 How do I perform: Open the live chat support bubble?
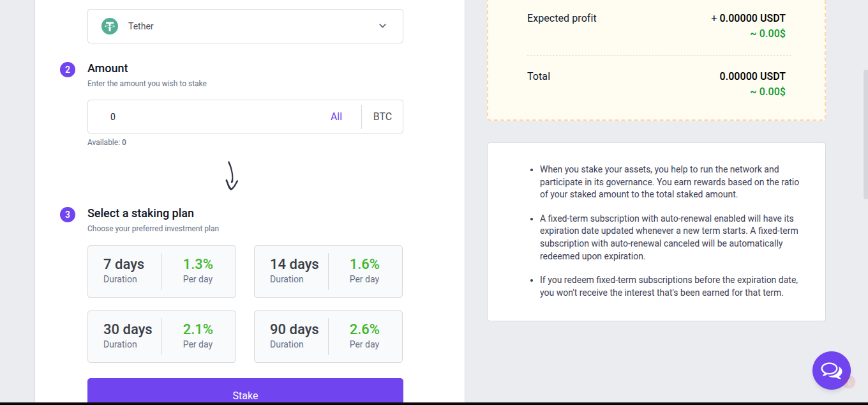[831, 370]
